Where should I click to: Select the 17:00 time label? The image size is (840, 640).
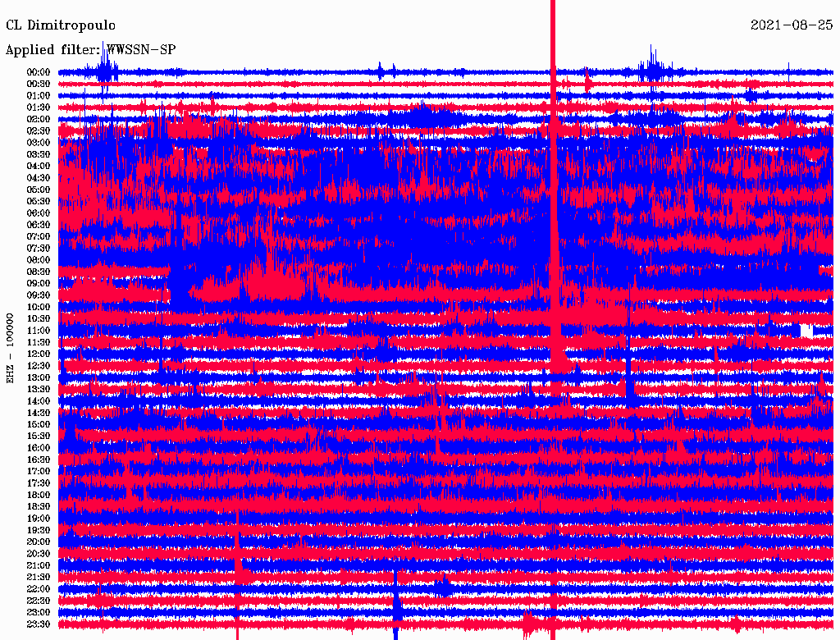[x=39, y=471]
